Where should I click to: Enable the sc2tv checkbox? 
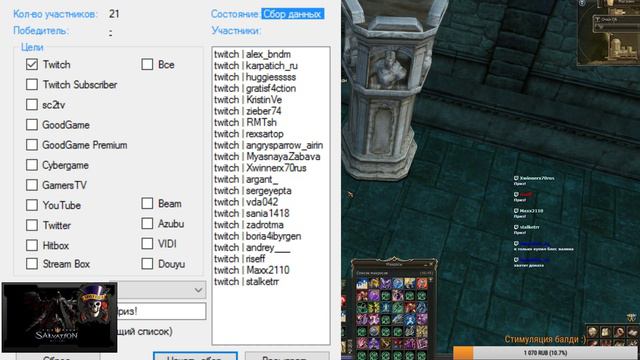32,104
